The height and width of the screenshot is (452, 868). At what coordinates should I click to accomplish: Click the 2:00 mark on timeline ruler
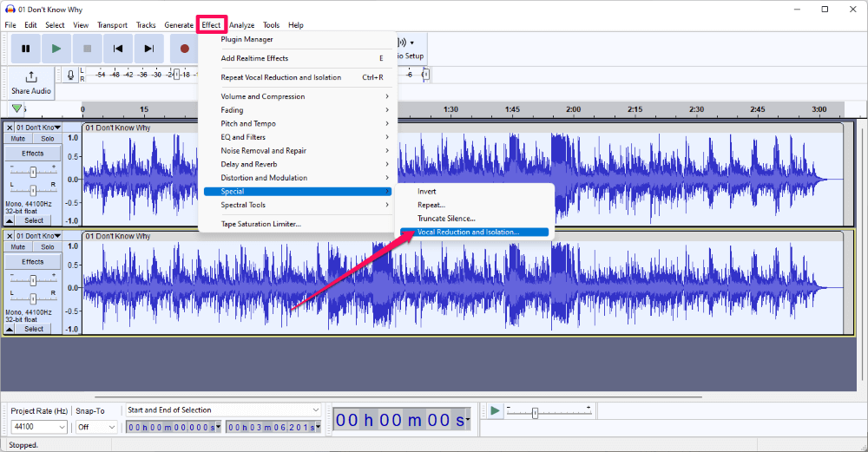point(573,109)
